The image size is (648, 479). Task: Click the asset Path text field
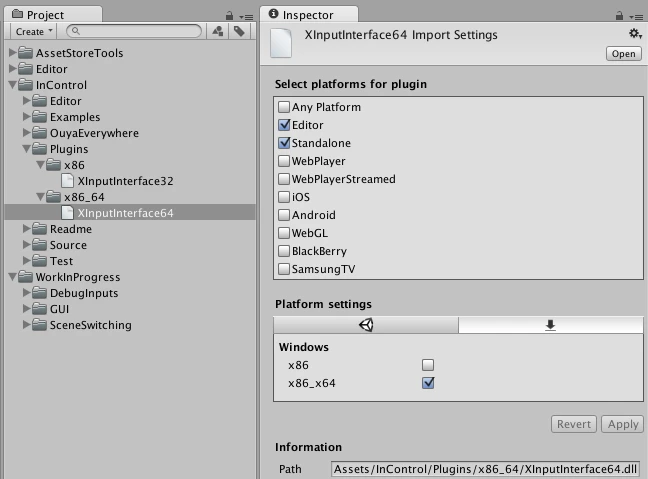tap(485, 469)
